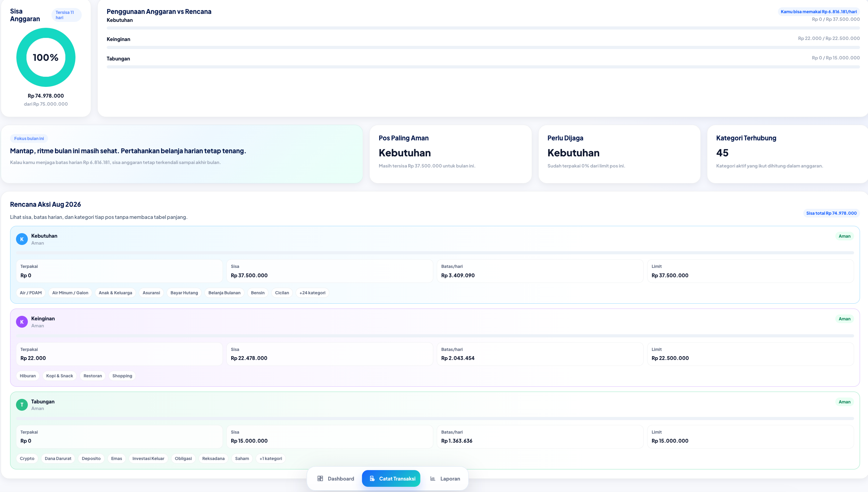The height and width of the screenshot is (492, 868).
Task: Switch to the Dashboard tab
Action: tap(336, 478)
